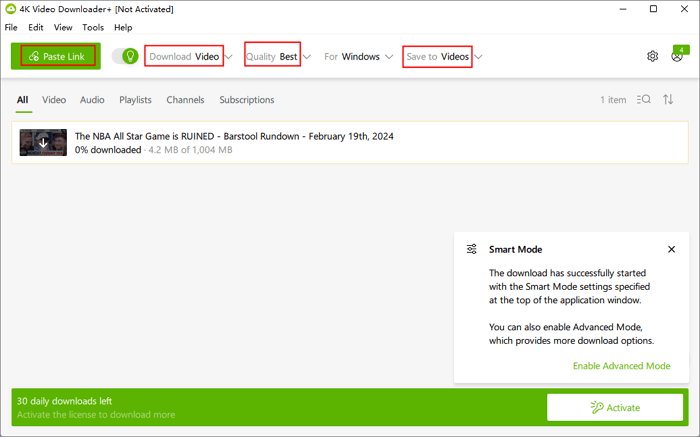Click the download arrow on video thumbnail
The width and height of the screenshot is (700, 437).
43,143
